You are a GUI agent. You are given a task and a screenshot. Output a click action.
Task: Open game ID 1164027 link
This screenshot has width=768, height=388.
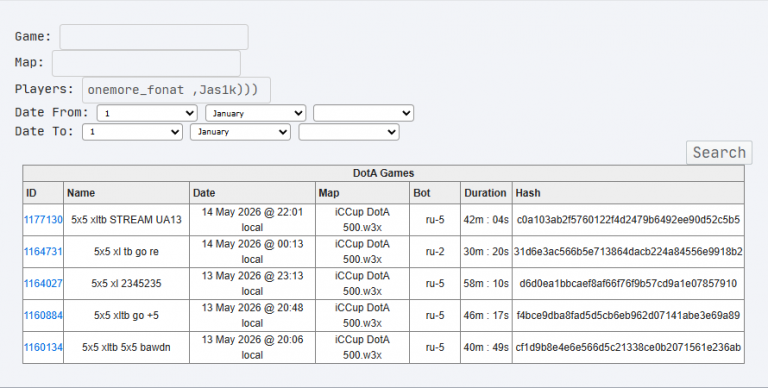43,283
